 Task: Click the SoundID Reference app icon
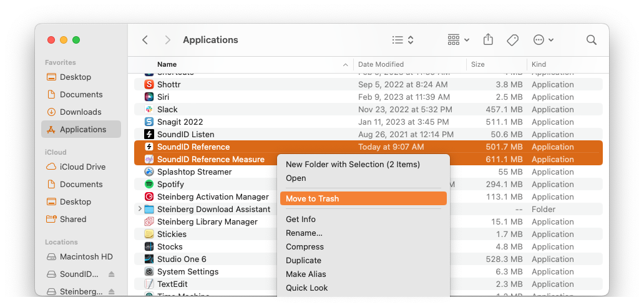pos(149,147)
